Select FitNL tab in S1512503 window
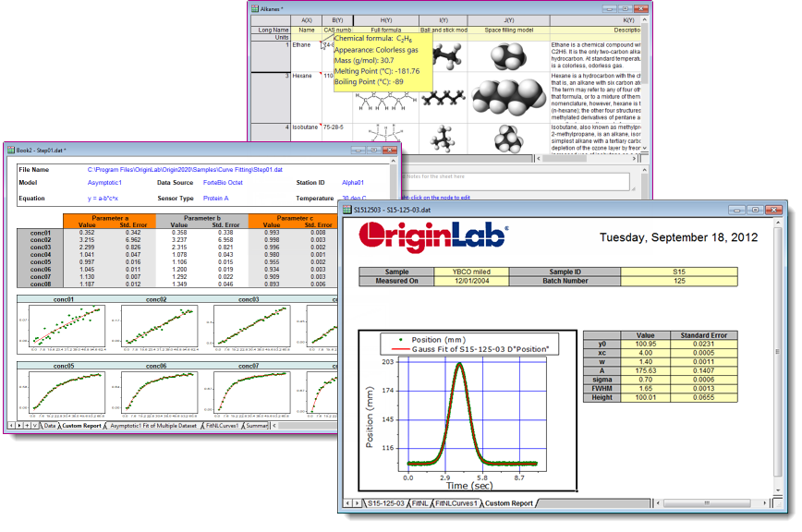 421,503
